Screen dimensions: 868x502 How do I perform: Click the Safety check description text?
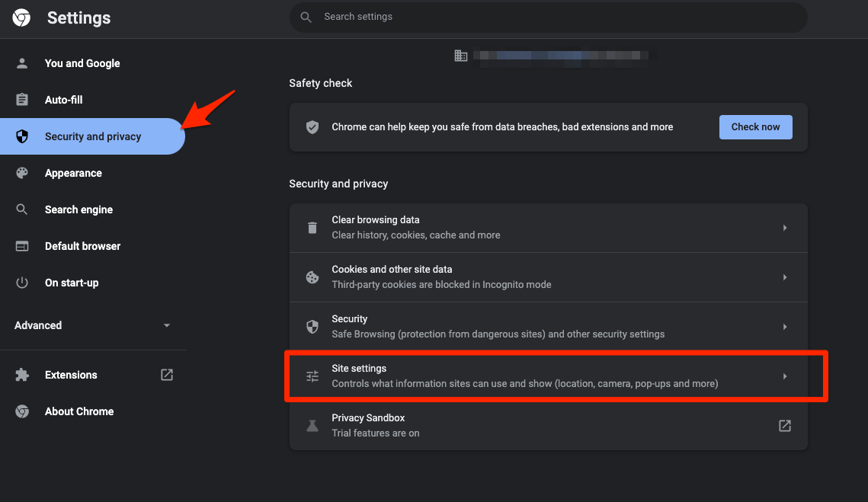502,126
